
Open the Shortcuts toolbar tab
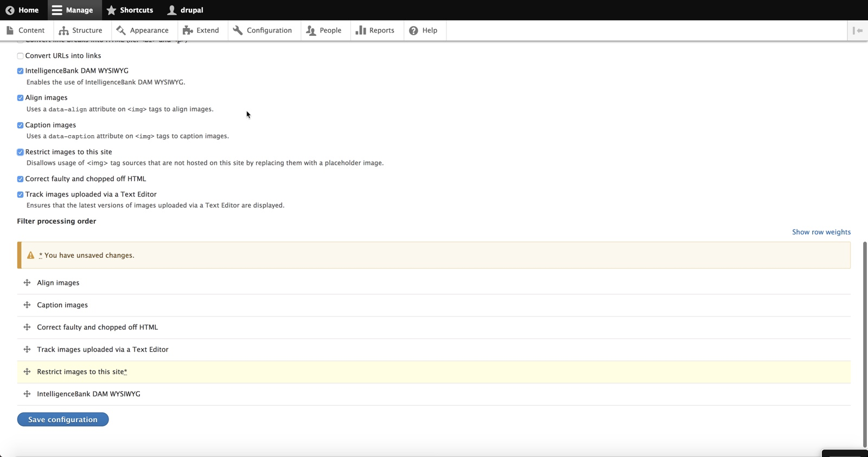pyautogui.click(x=130, y=10)
